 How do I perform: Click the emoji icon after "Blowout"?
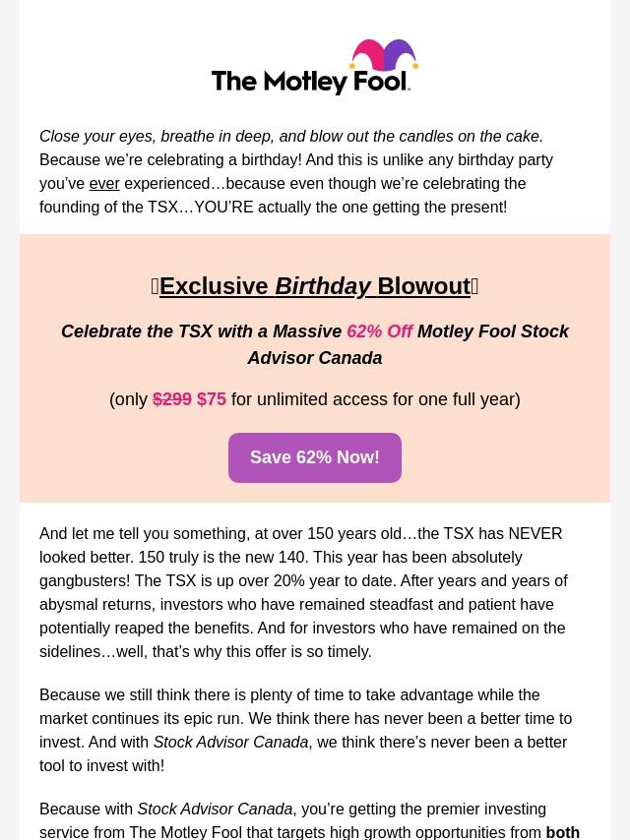click(474, 286)
